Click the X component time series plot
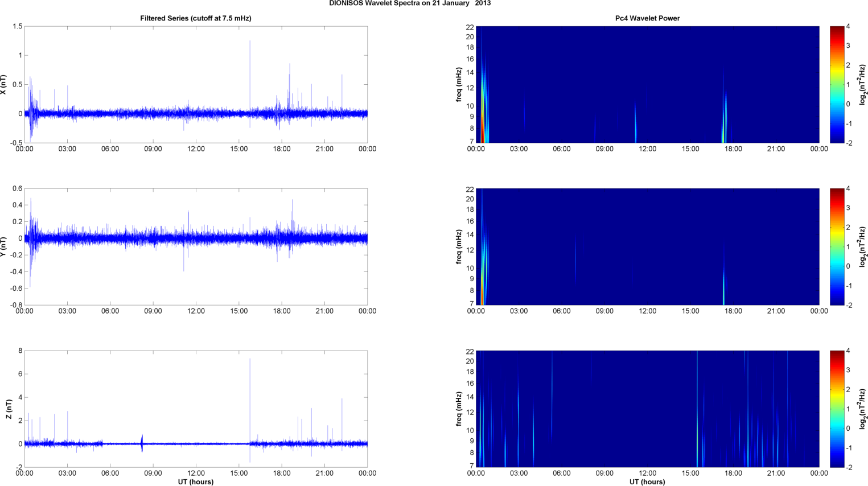This screenshot has width=868, height=486. coord(195,84)
